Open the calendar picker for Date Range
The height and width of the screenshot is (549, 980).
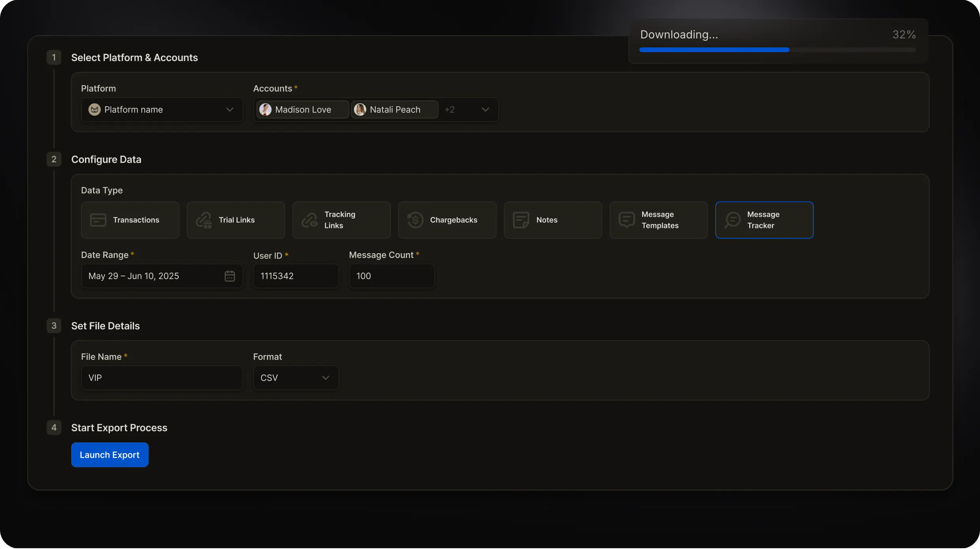[x=230, y=276]
